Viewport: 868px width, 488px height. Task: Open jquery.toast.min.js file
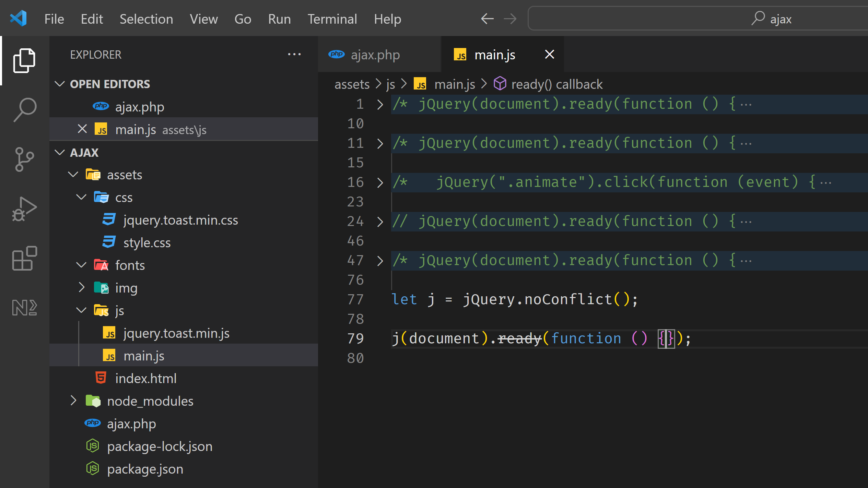184,333
